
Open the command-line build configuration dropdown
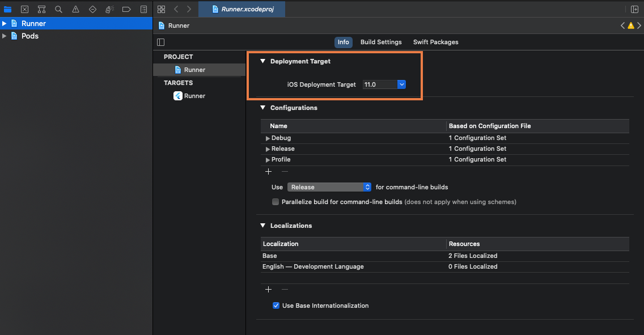coord(329,187)
